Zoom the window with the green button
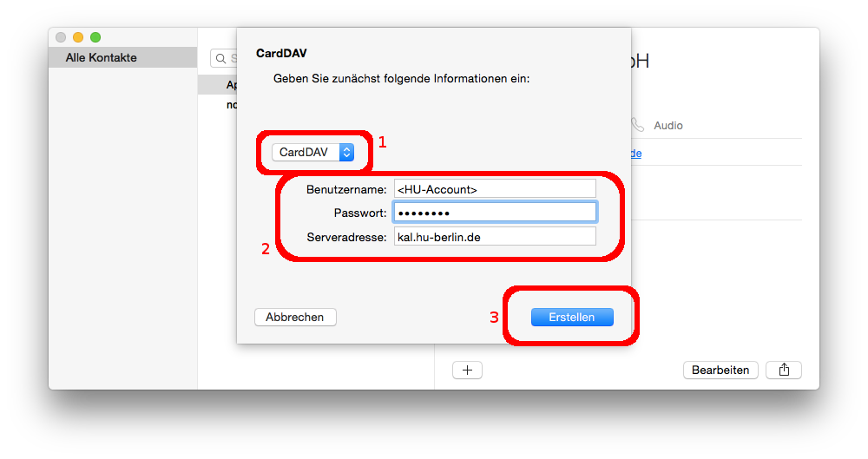Viewport: 868px width, 459px height. pyautogui.click(x=95, y=37)
